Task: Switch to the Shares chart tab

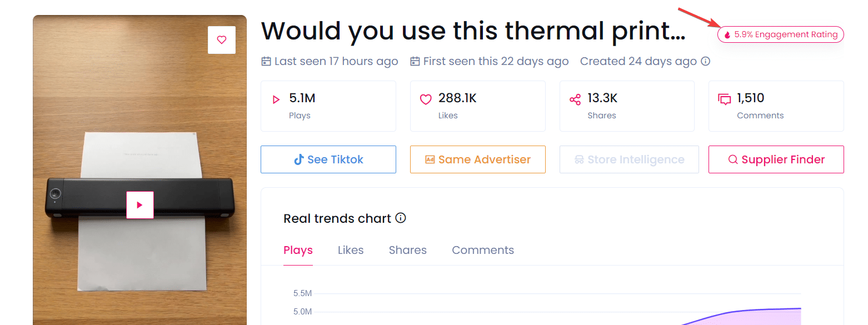Action: click(x=407, y=250)
